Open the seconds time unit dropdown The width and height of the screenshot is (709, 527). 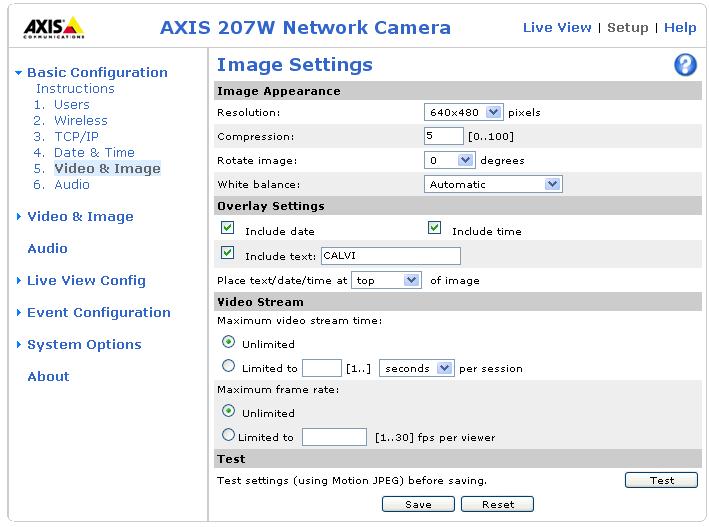pos(416,368)
